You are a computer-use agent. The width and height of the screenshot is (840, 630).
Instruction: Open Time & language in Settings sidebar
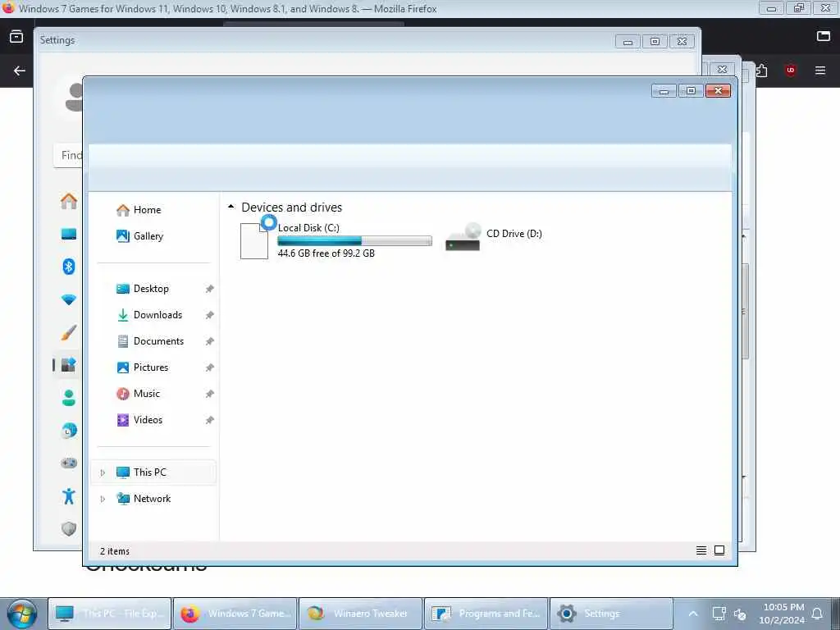click(69, 430)
